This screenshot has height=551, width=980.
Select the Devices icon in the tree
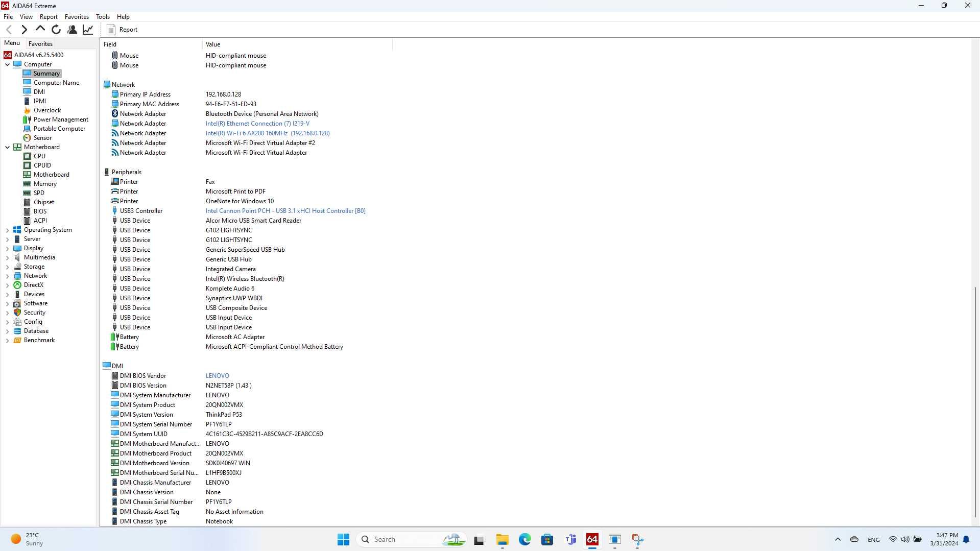17,294
